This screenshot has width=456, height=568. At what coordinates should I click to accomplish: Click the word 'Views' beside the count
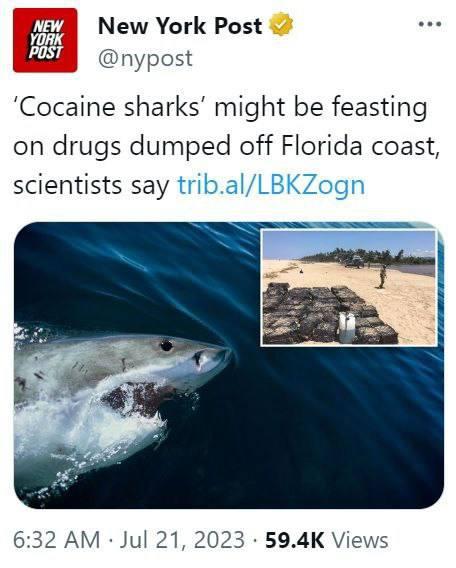click(x=360, y=540)
